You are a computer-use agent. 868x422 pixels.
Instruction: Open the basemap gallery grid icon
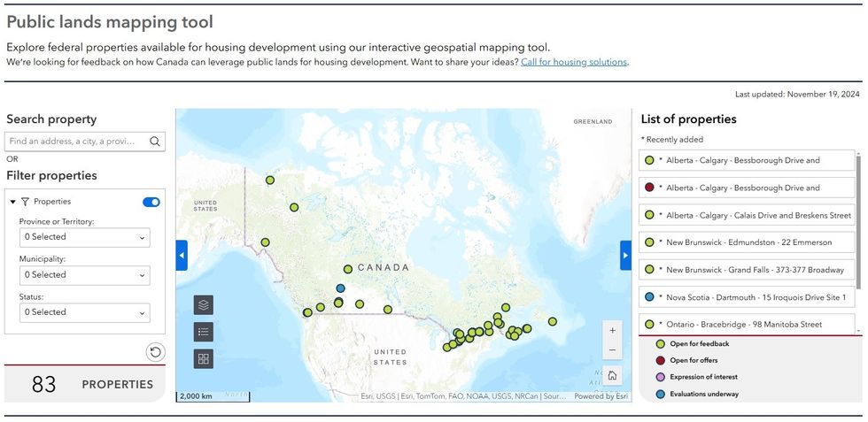tap(204, 358)
